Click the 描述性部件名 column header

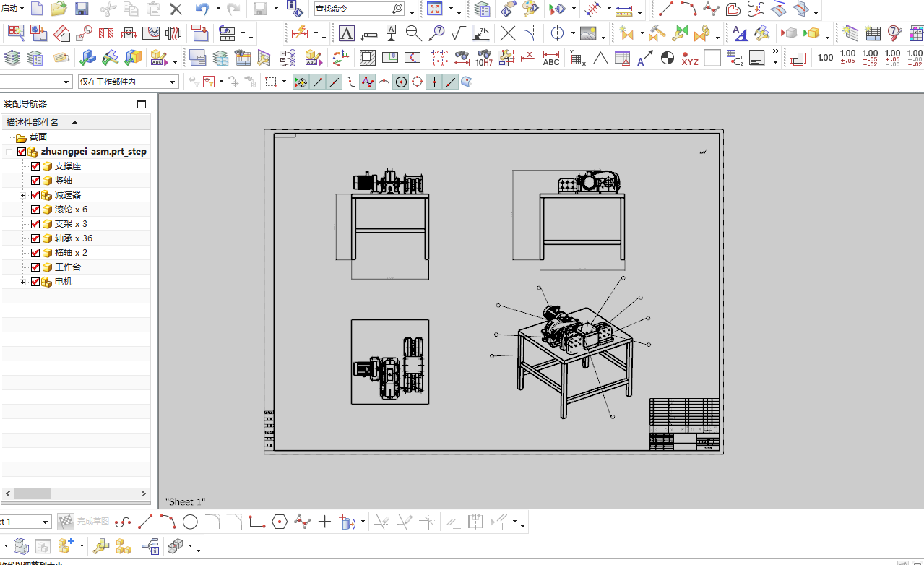[75, 122]
